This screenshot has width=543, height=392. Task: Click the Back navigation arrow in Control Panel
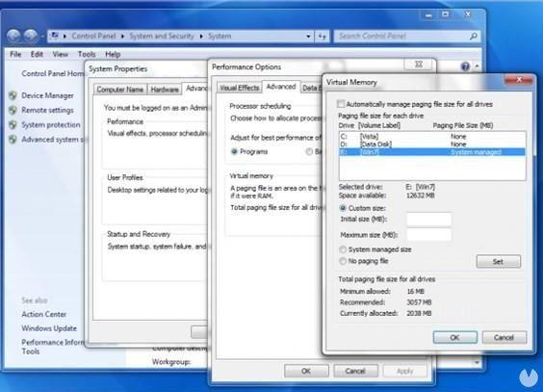(x=13, y=36)
